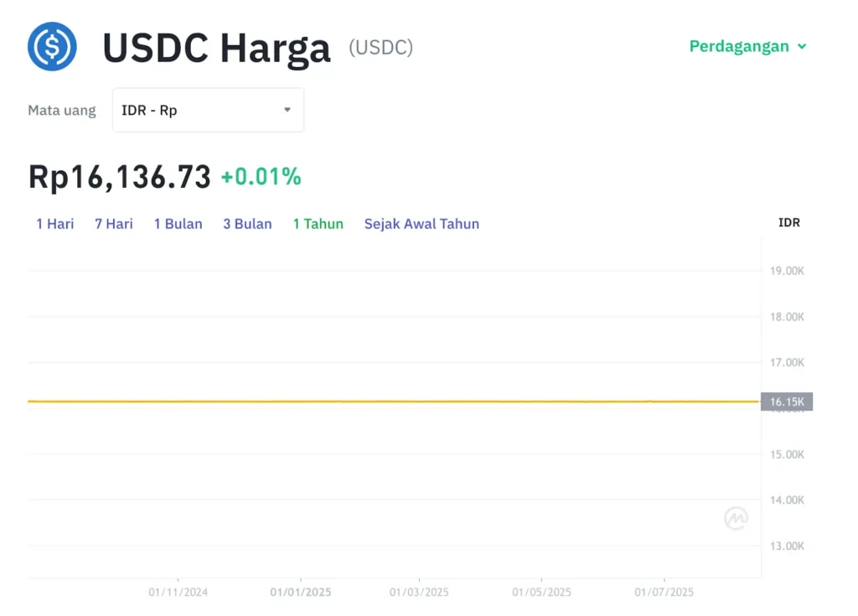The width and height of the screenshot is (858, 616).
Task: Click the 01/05/2025 date label
Action: click(542, 592)
